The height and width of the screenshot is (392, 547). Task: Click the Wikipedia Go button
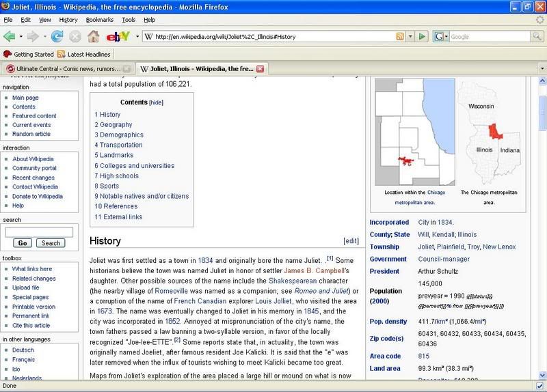[23, 243]
